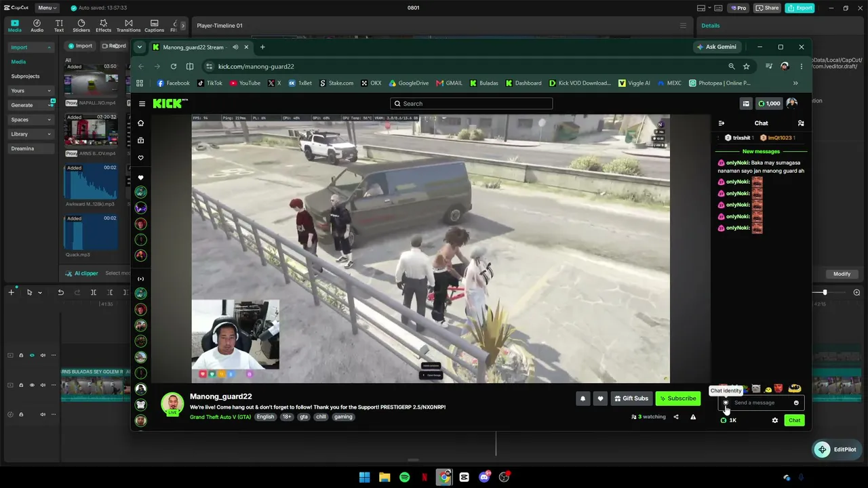Click the Gift Subs button

click(631, 399)
